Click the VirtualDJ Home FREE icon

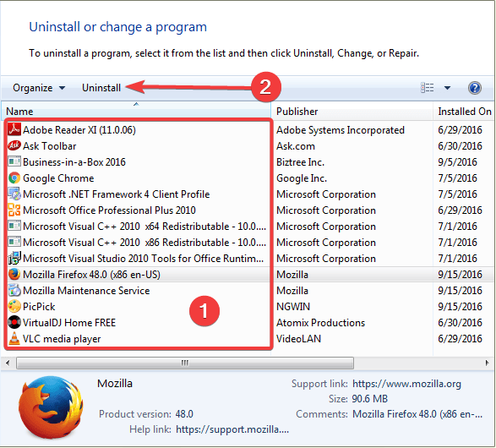(x=14, y=322)
